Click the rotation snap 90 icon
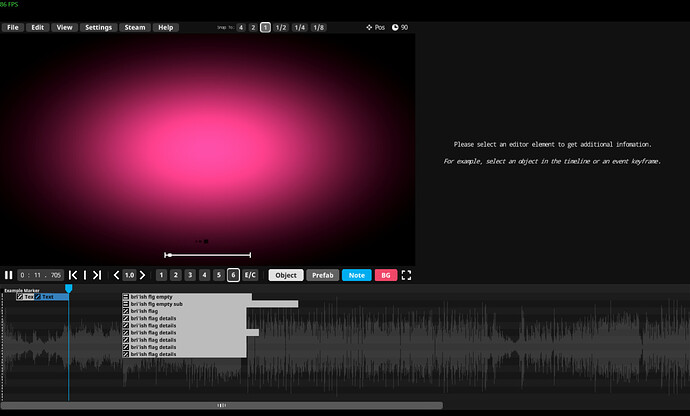This screenshot has width=690, height=416. (x=395, y=28)
